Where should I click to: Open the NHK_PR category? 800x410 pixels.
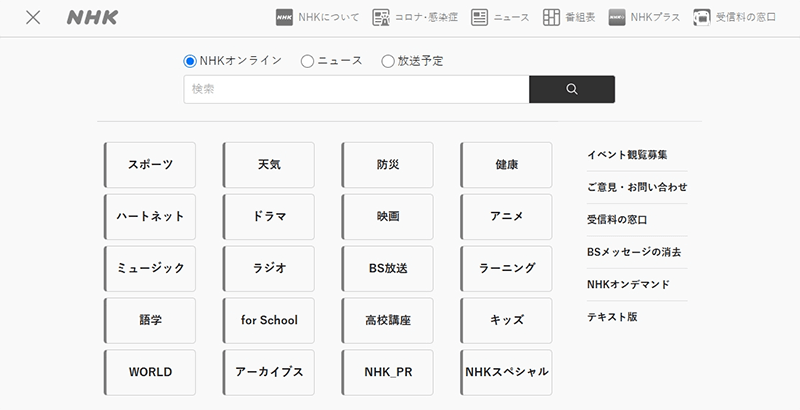pos(388,373)
